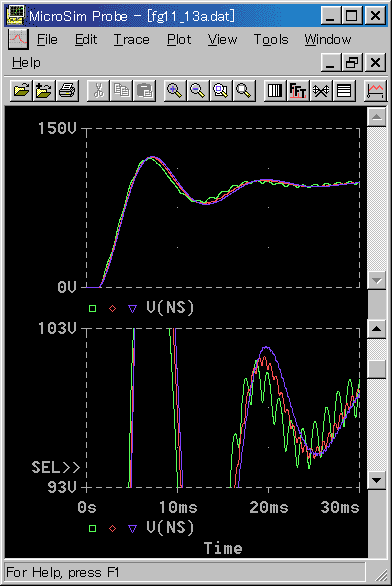The height and width of the screenshot is (586, 392).
Task: Click the Zoom In magnifier icon
Action: 175,90
